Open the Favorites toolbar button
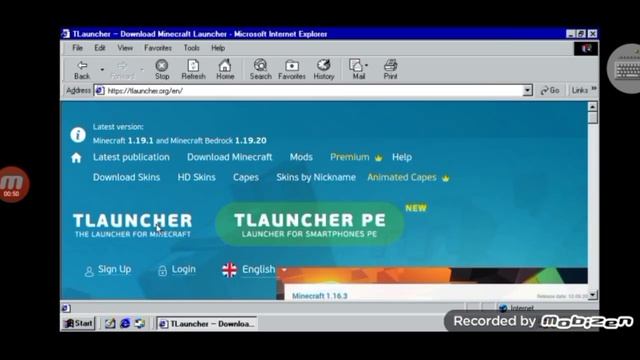This screenshot has width=640, height=360. 292,69
